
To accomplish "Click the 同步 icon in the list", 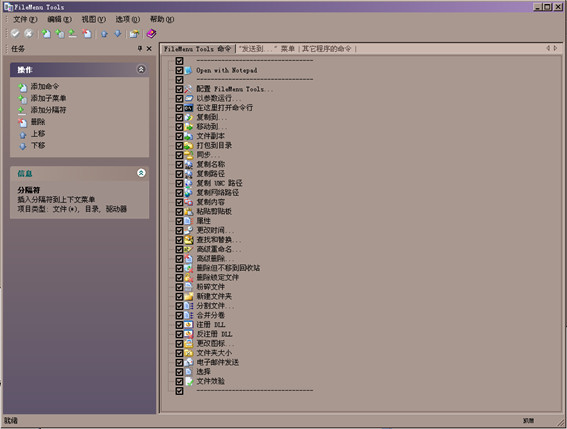I will coord(188,155).
